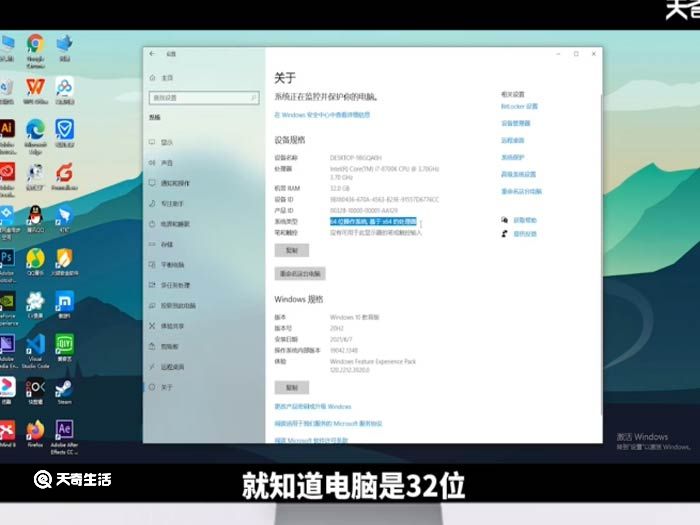
Task: Open Windows Security Center details link
Action: pyautogui.click(x=322, y=115)
